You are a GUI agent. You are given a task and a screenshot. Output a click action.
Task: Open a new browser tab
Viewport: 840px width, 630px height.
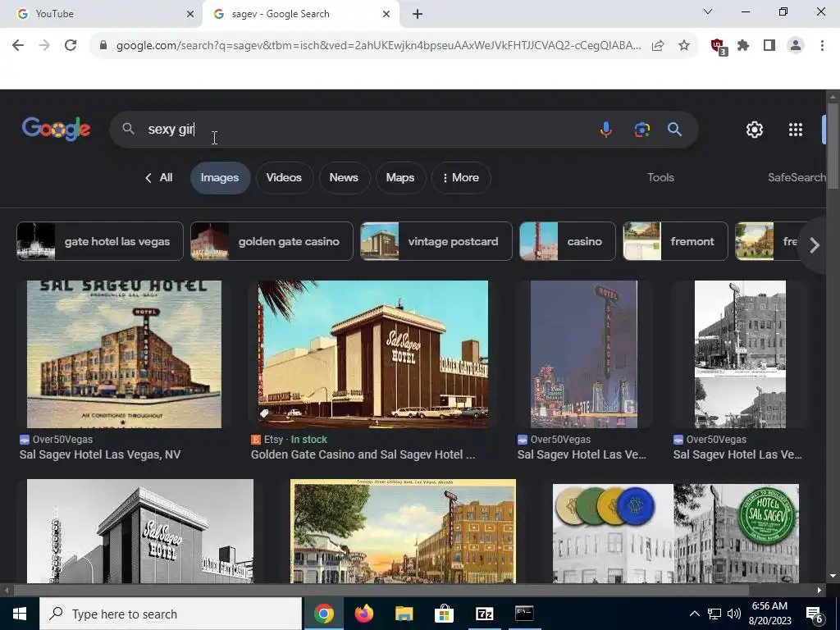[x=418, y=14]
